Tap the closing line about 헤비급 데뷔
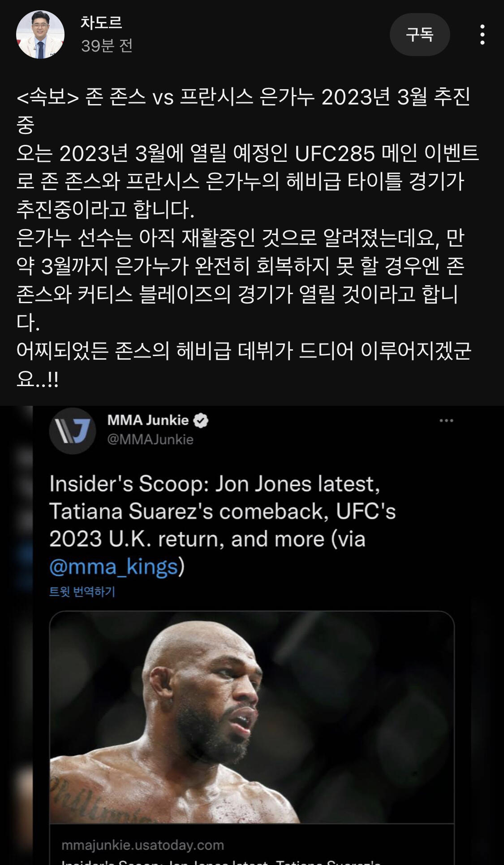504x865 pixels. (x=244, y=365)
